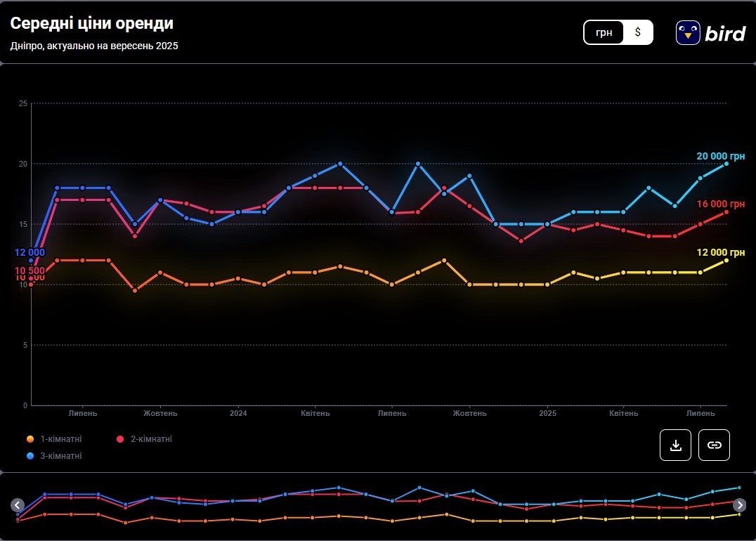Click the red 2-кімнатні legend dot
Image resolution: width=756 pixels, height=541 pixels.
pyautogui.click(x=120, y=439)
